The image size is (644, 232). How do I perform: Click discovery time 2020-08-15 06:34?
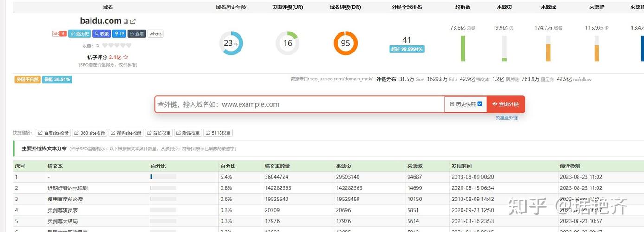[x=473, y=188]
